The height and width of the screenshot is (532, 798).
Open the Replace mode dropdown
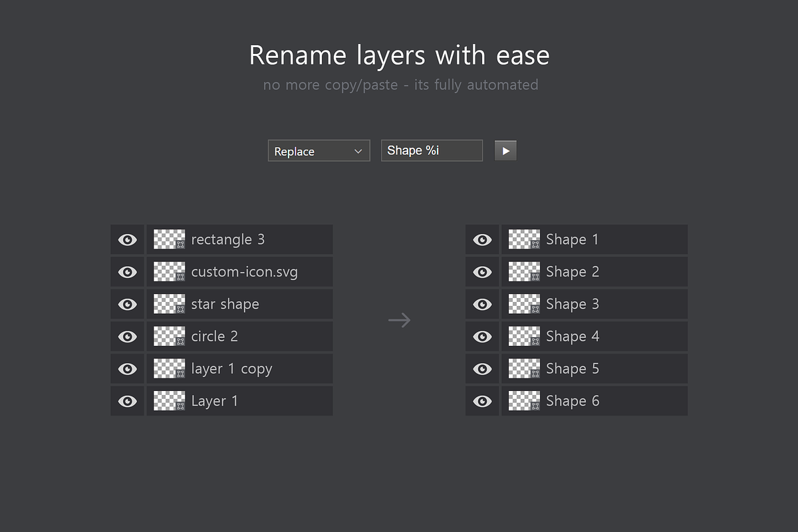pyautogui.click(x=319, y=151)
